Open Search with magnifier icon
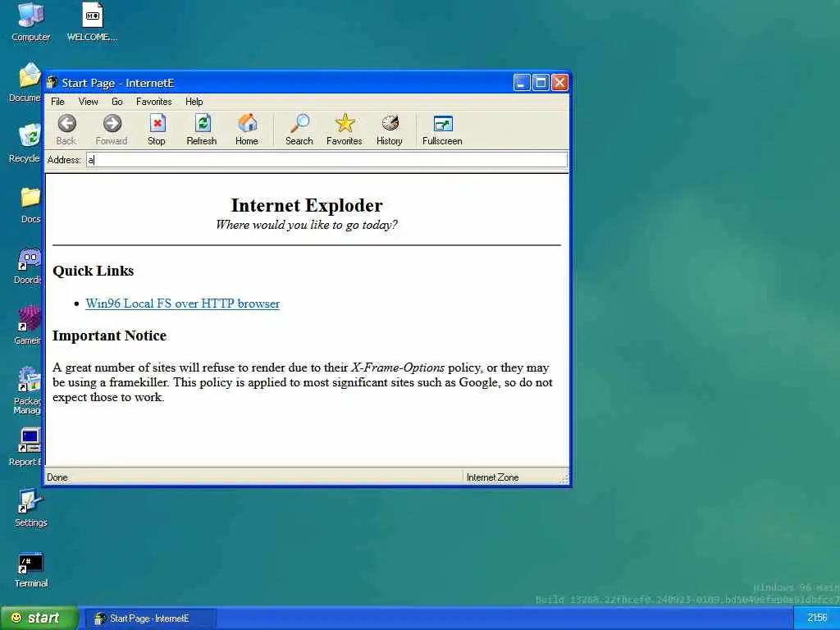840x630 pixels. [x=299, y=124]
